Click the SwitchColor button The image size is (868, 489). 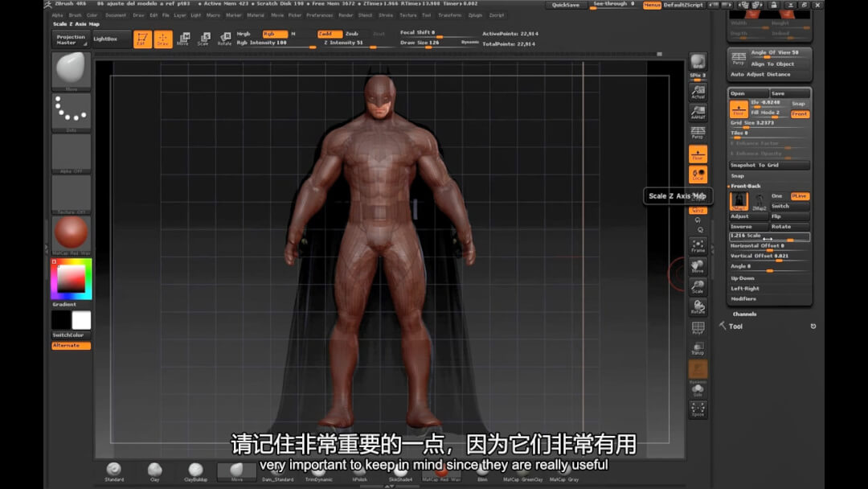72,335
